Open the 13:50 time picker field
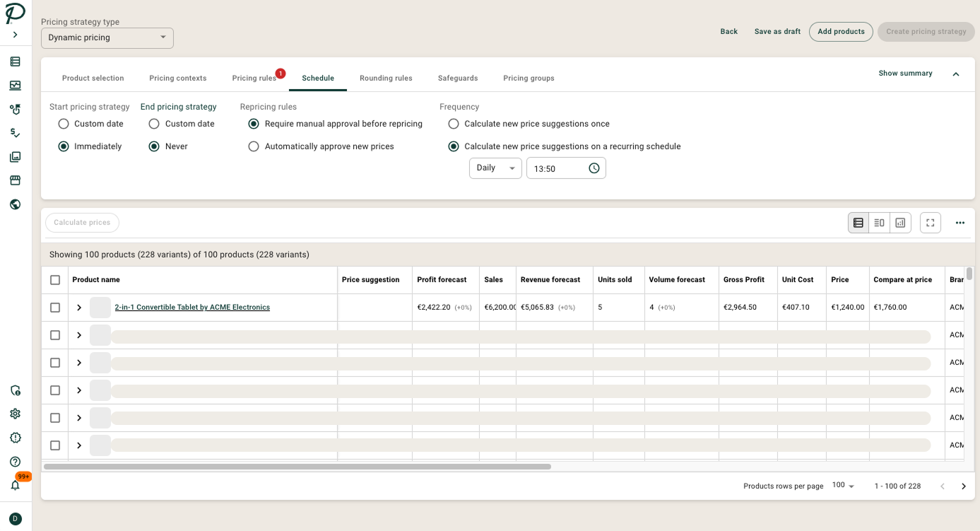Screen dimensions: 980x531 pos(565,168)
